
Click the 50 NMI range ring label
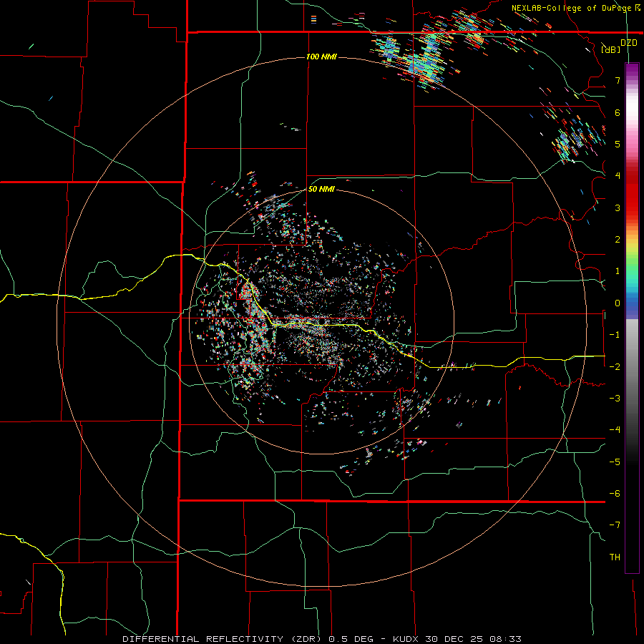pyautogui.click(x=321, y=189)
